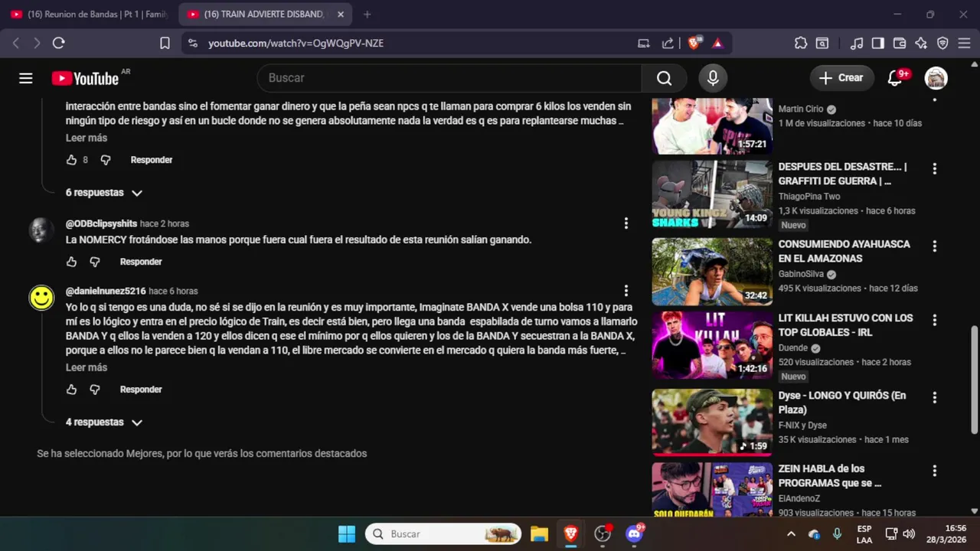Open the Martin Cirio 1:57:21 video thumbnail
The height and width of the screenshot is (551, 980).
pyautogui.click(x=712, y=126)
